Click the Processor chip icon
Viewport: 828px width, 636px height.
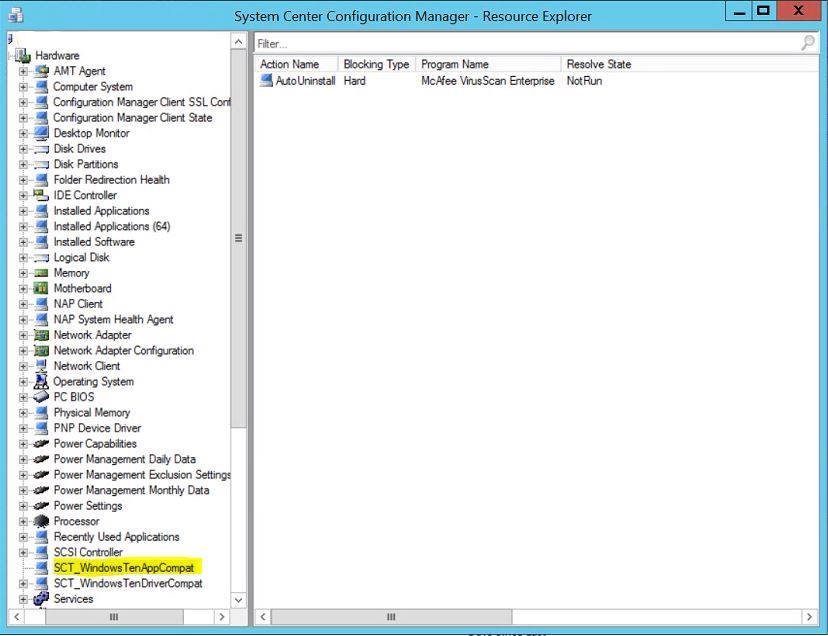(41, 521)
